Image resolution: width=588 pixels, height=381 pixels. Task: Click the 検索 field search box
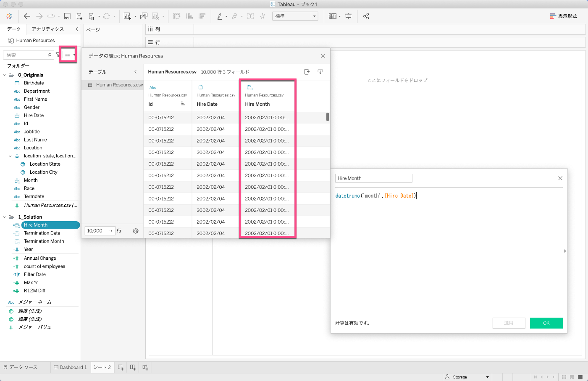tap(28, 55)
